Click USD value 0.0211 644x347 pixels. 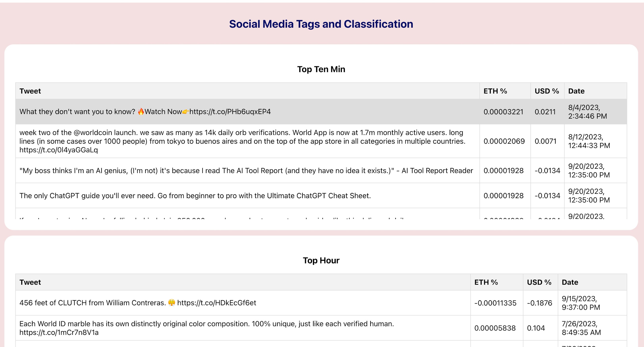click(545, 112)
